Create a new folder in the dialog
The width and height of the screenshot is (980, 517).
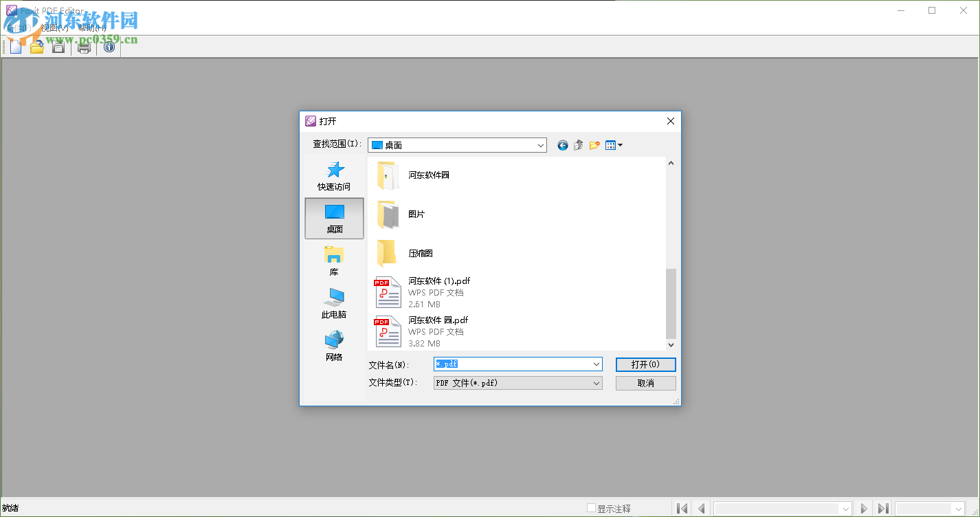tap(594, 145)
